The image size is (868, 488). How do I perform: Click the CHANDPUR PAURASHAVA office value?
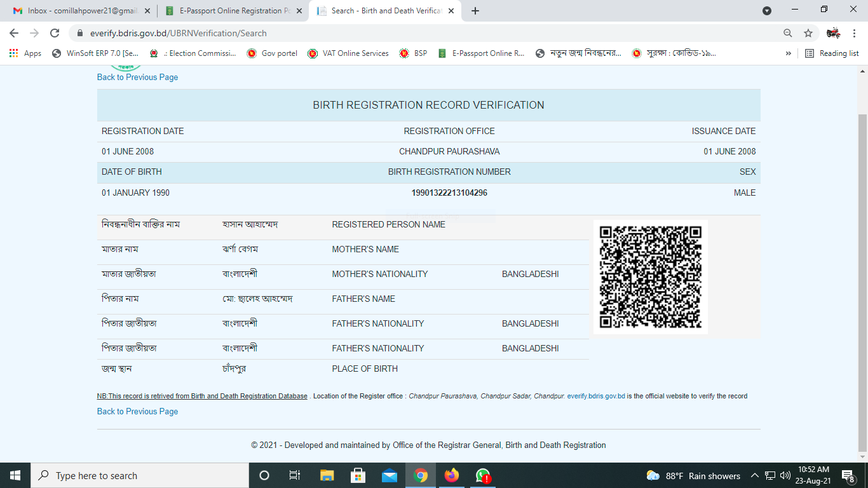(x=449, y=151)
